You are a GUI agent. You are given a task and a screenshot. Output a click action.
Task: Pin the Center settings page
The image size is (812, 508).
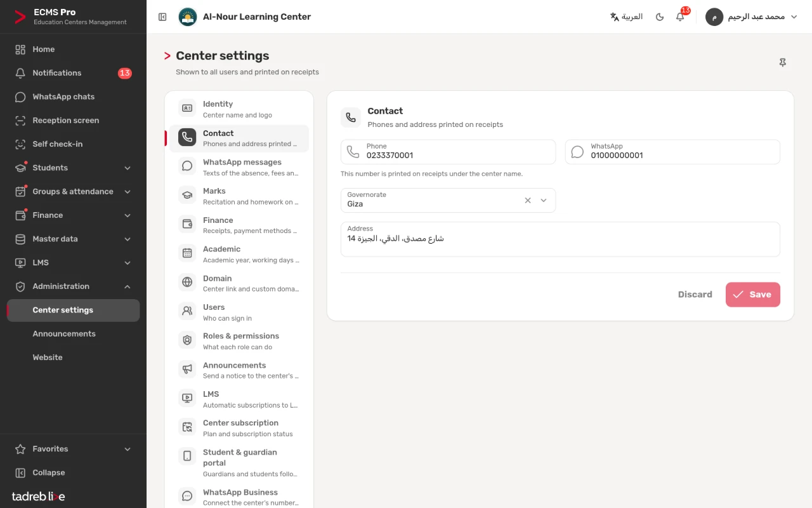783,62
